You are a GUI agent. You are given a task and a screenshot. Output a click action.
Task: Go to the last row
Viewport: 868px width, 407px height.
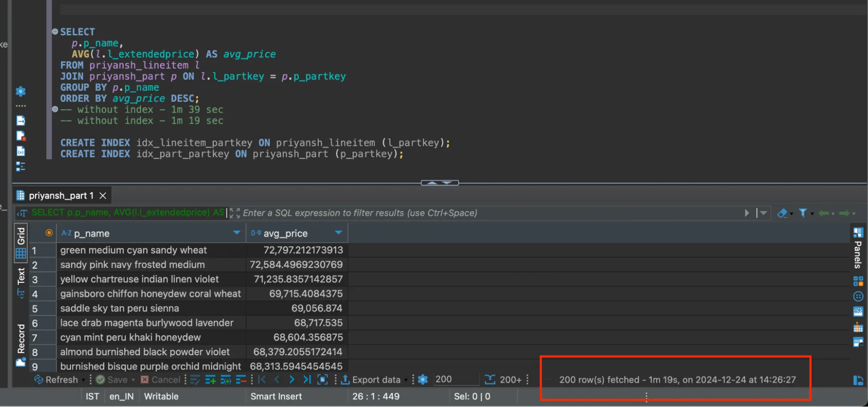coord(307,380)
